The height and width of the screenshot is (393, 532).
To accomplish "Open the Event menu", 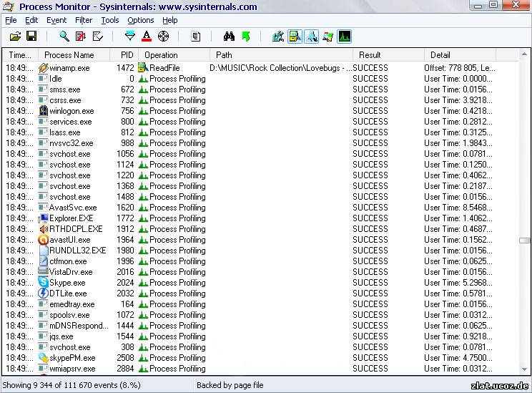I will click(x=56, y=20).
